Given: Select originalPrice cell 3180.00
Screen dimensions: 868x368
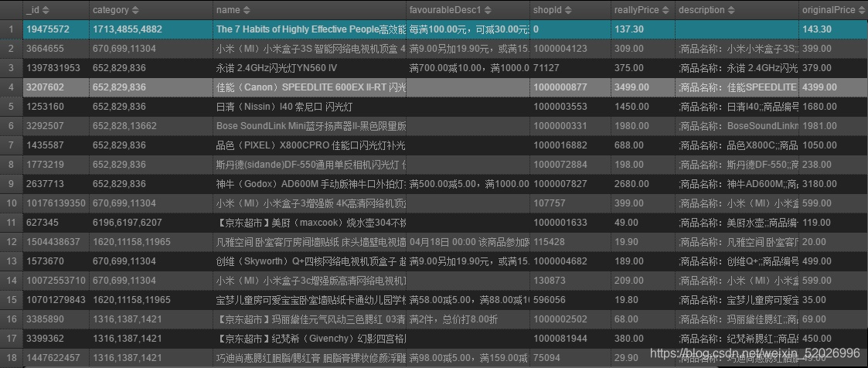Looking at the screenshot, I should (x=833, y=184).
